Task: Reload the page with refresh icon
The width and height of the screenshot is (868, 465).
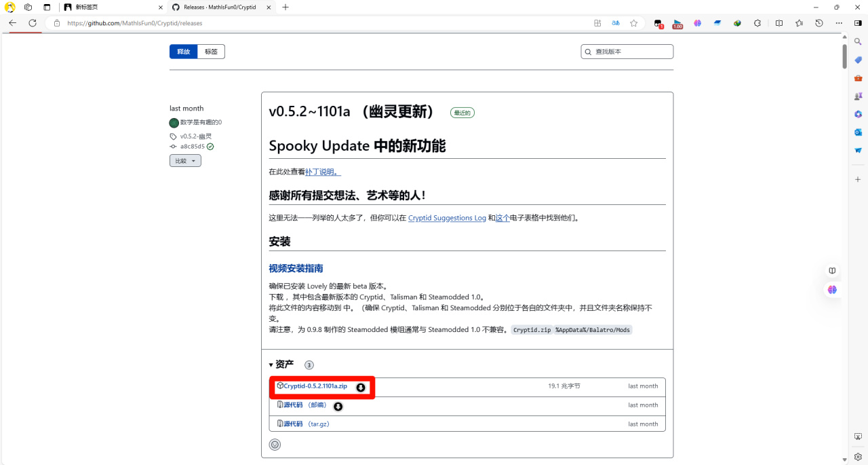Action: [x=32, y=22]
